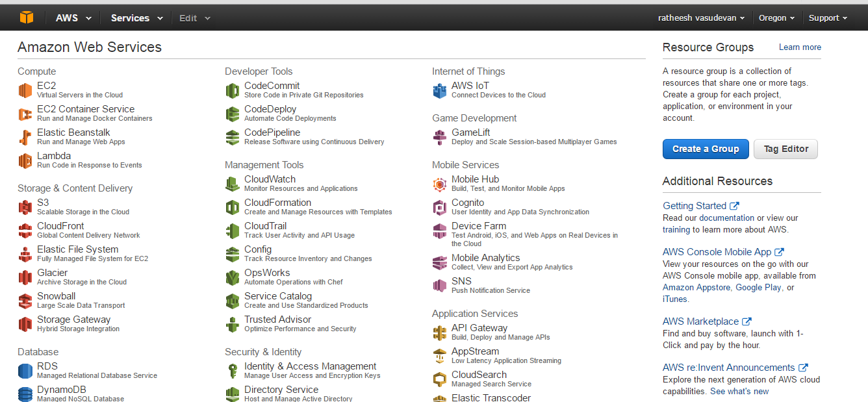
Task: Open the CloudSearch icon
Action: pyautogui.click(x=440, y=379)
